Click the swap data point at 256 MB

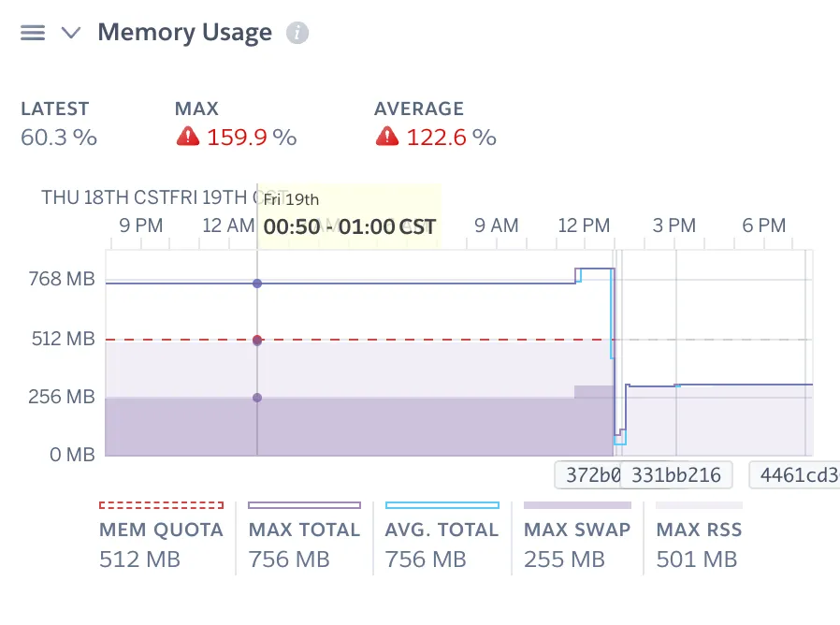[x=257, y=398]
